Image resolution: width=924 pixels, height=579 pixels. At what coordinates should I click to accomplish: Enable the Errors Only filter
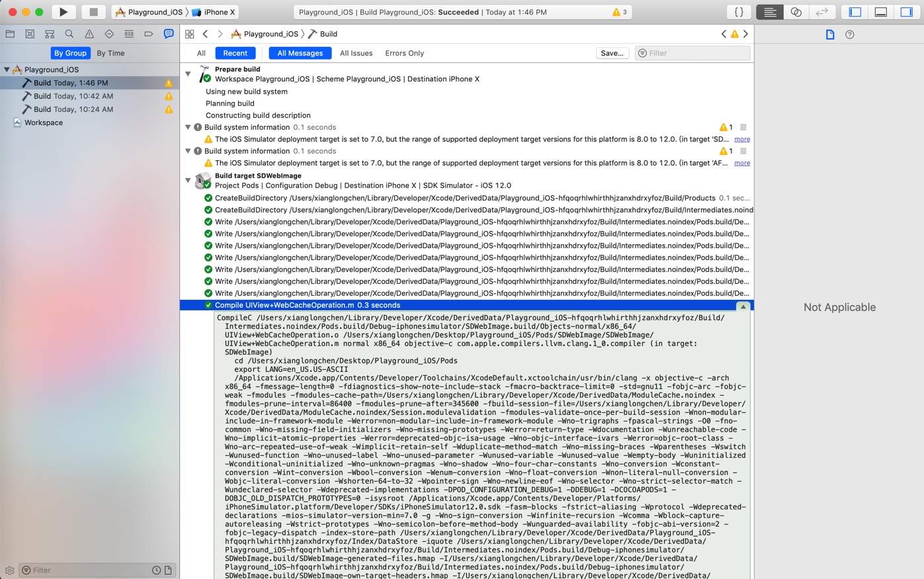(x=404, y=53)
